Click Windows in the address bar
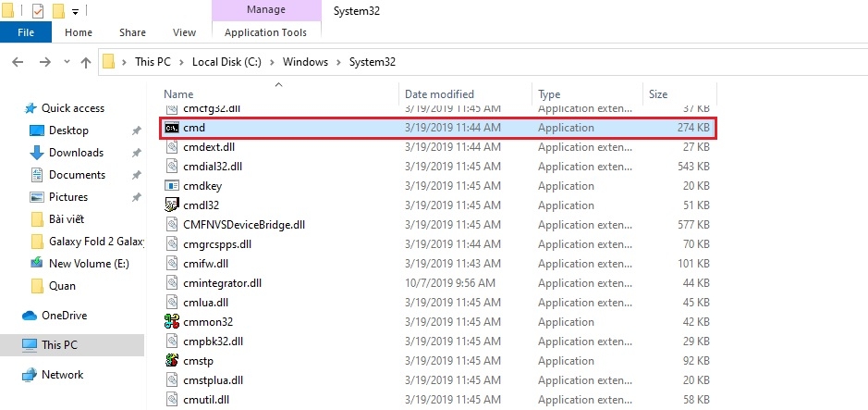 pos(306,62)
